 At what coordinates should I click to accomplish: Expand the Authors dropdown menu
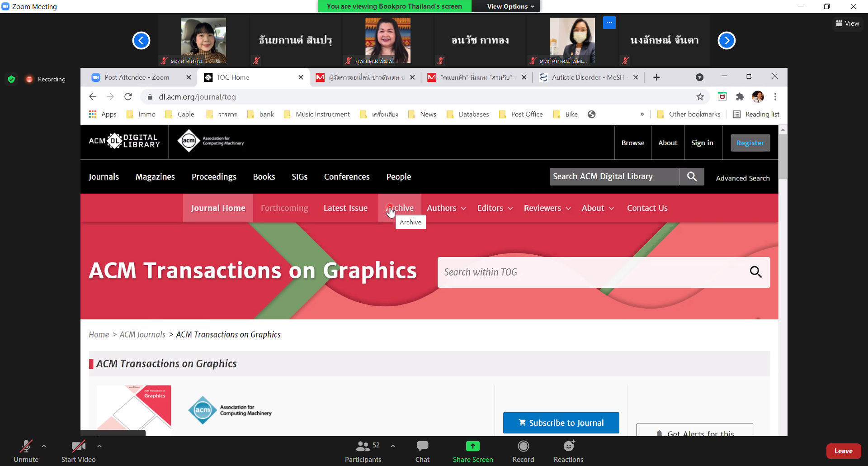point(446,208)
